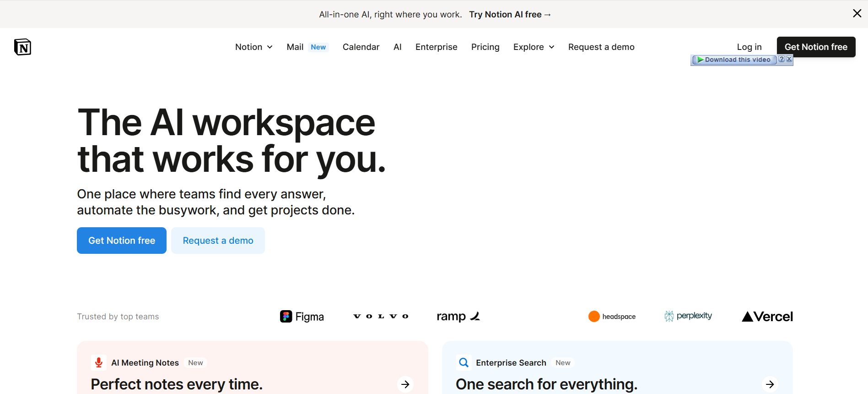This screenshot has height=394, width=868.
Task: Click the blue Enterprise Search magnifier icon
Action: 464,362
